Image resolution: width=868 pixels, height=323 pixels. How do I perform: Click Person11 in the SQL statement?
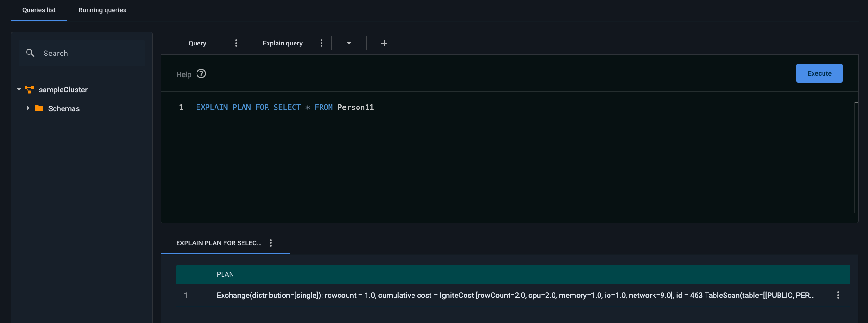tap(356, 107)
